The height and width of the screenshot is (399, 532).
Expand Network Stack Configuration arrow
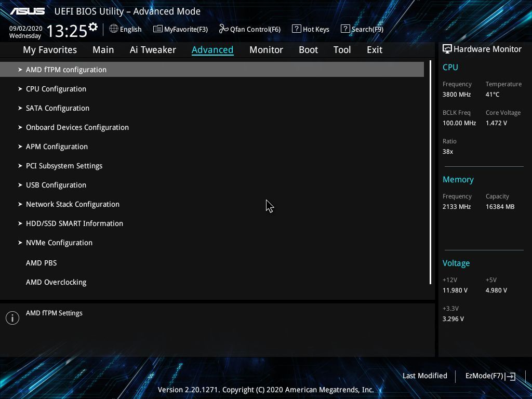click(x=20, y=204)
